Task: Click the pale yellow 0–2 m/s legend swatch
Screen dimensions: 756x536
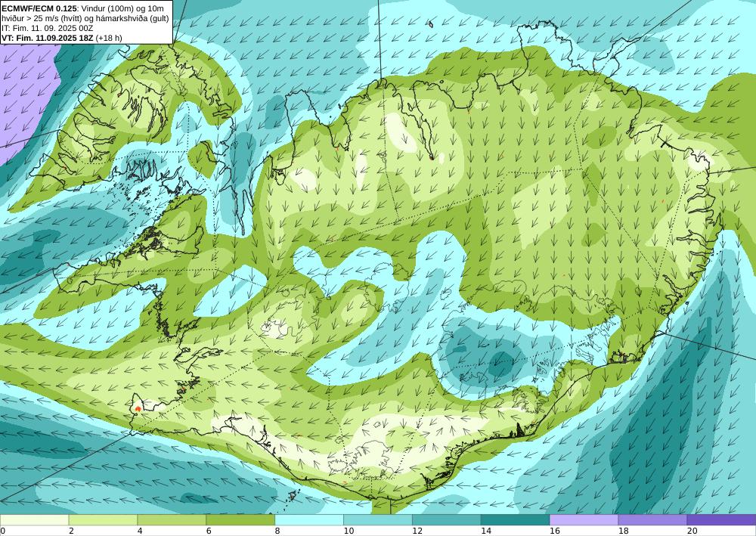Action: coord(34,519)
